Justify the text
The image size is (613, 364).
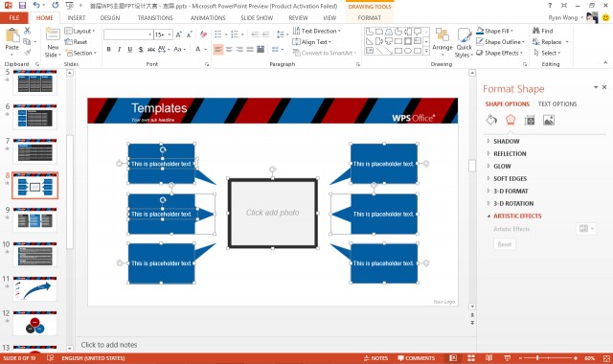click(x=250, y=49)
